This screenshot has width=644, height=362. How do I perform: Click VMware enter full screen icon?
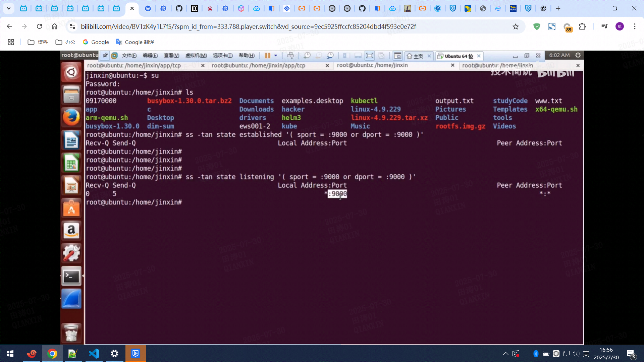point(369,56)
